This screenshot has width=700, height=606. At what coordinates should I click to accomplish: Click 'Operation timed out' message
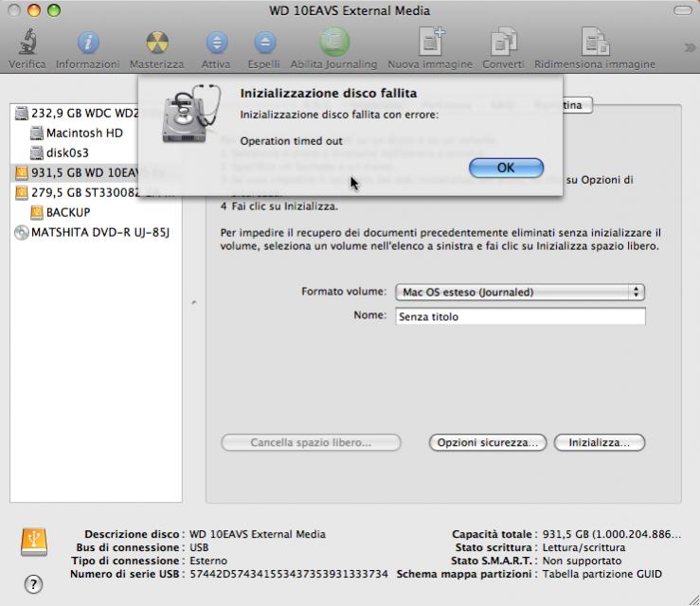click(292, 141)
